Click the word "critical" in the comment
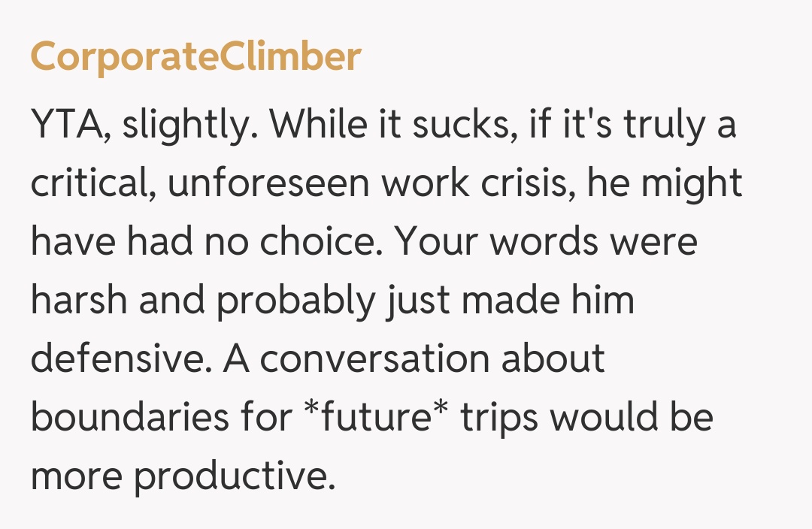The height and width of the screenshot is (529, 812). pyautogui.click(x=90, y=184)
